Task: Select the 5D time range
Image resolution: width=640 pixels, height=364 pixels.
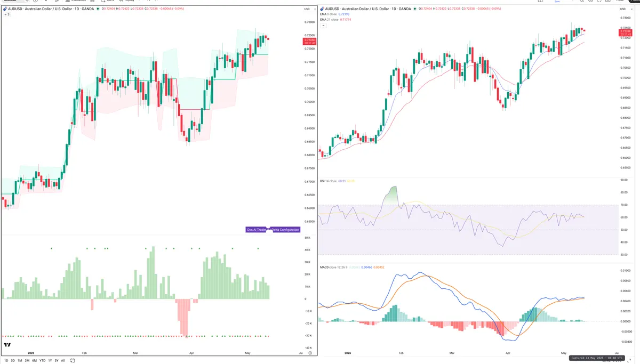Action: point(13,360)
